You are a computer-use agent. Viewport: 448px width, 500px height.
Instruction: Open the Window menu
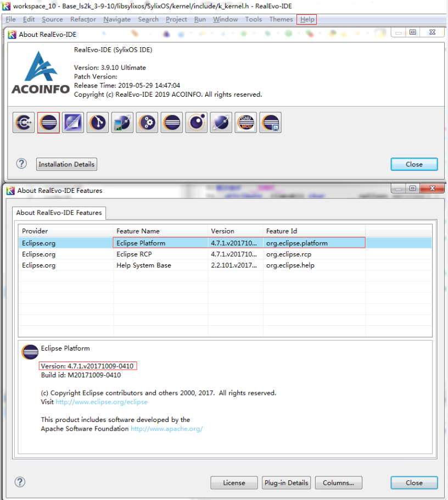point(225,19)
